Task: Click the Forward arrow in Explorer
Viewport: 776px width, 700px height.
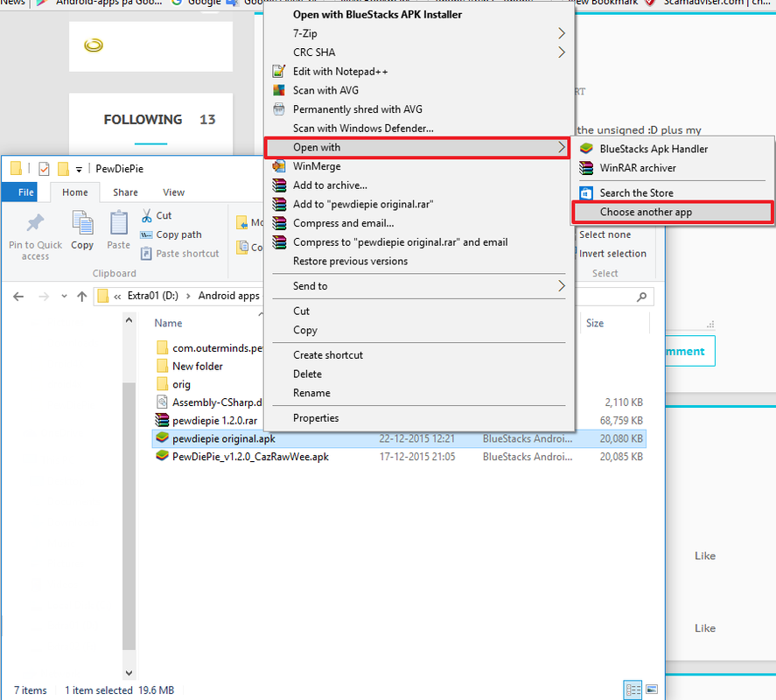Action: pos(44,297)
